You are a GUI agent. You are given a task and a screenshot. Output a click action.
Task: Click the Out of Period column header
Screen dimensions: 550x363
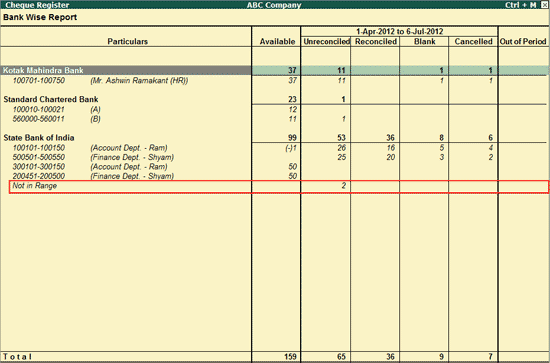click(523, 41)
